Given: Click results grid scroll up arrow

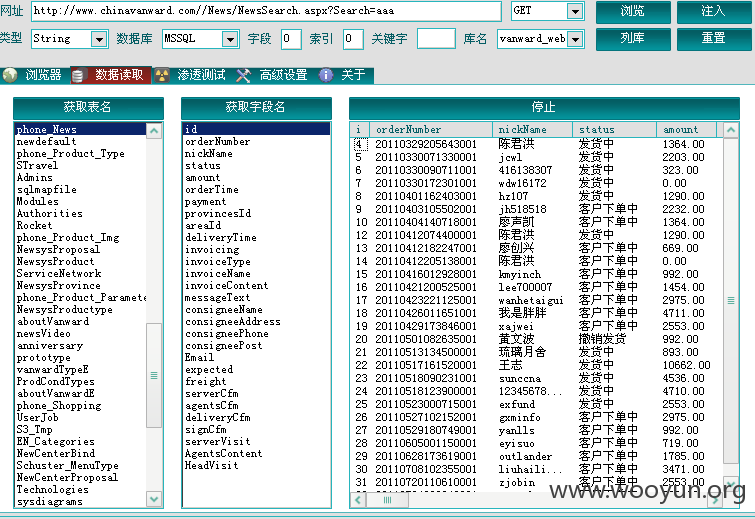Looking at the screenshot, I should [x=731, y=130].
